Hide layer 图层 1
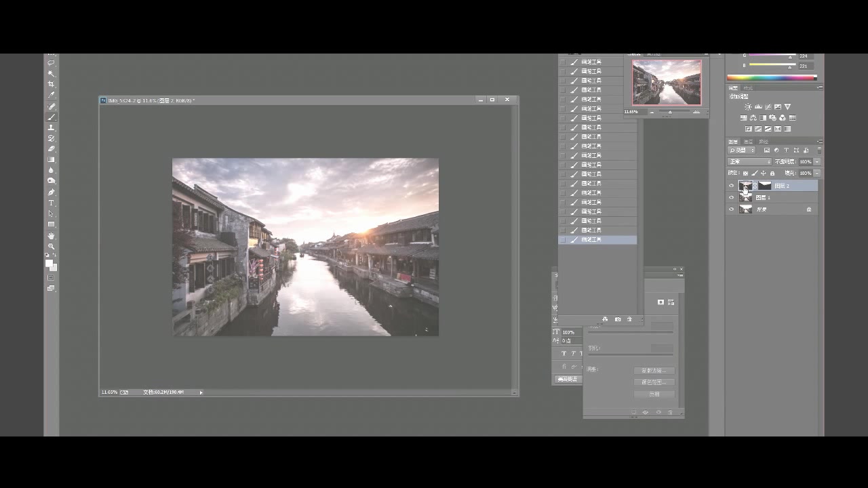 pos(731,197)
